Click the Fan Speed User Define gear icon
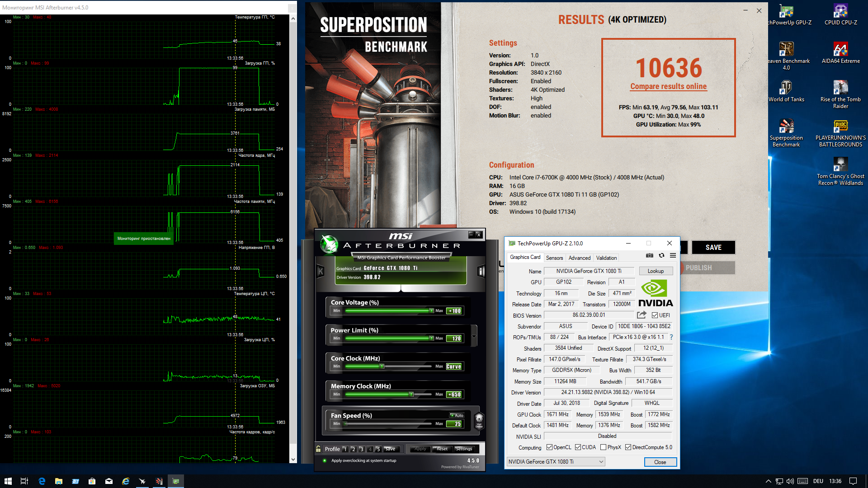 pyautogui.click(x=479, y=419)
